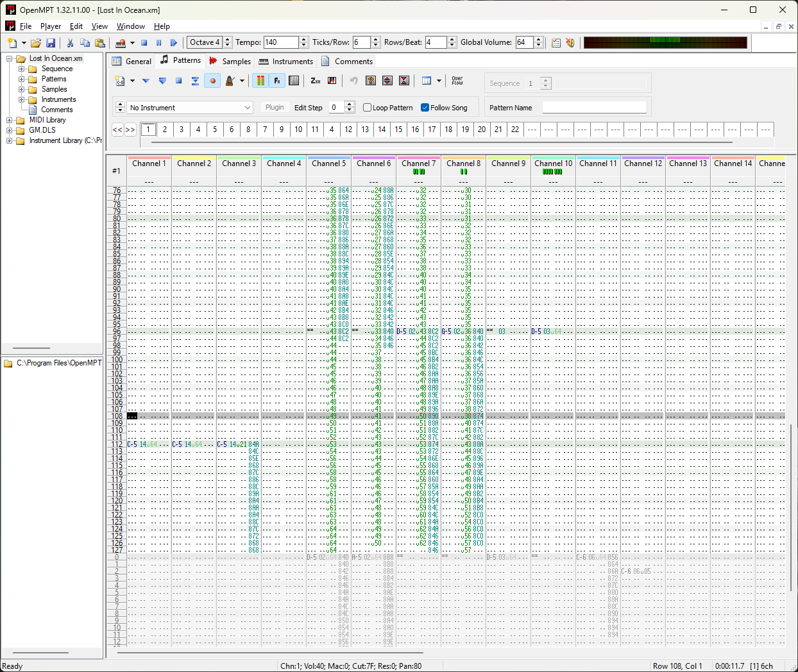Enable the Loop Pattern checkbox

pos(368,108)
